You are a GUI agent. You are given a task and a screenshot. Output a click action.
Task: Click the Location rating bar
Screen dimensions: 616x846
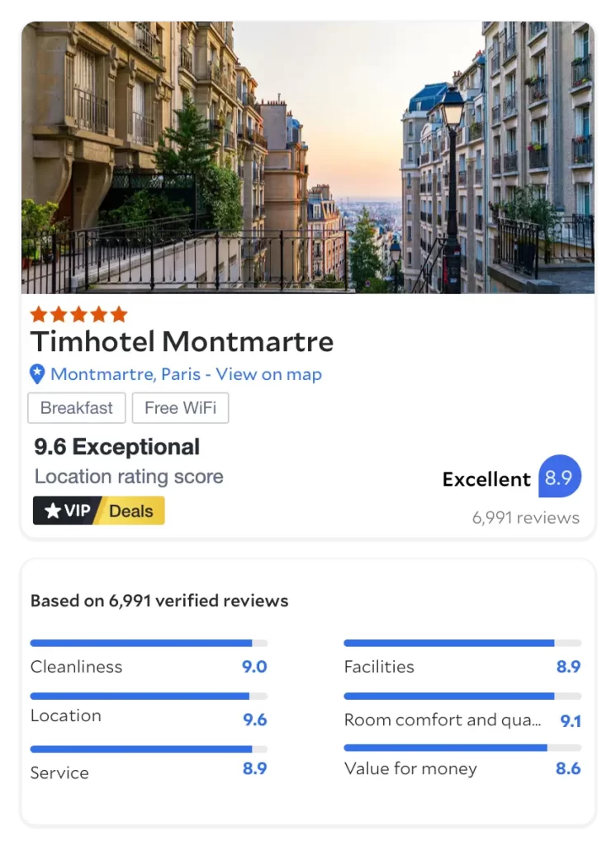[x=149, y=696]
